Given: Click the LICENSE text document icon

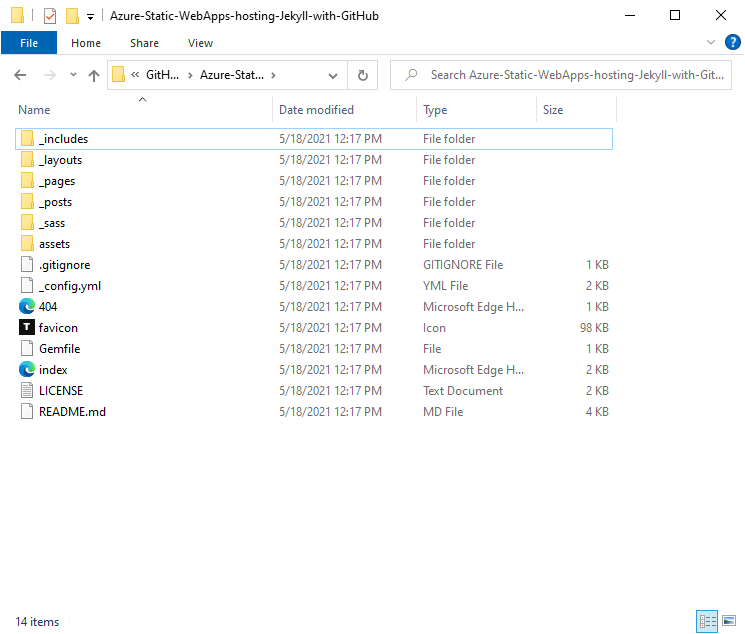Looking at the screenshot, I should click(x=27, y=390).
